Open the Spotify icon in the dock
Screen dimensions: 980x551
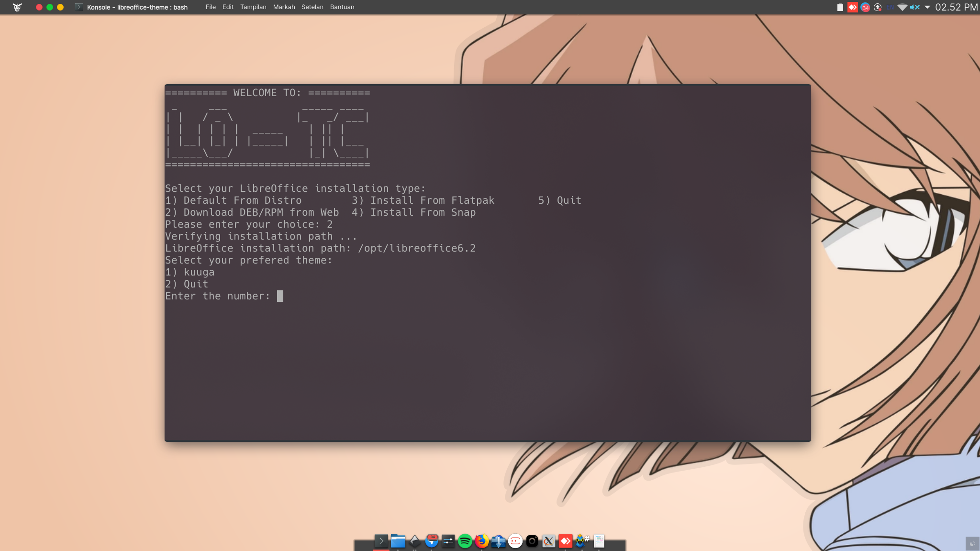tap(465, 541)
